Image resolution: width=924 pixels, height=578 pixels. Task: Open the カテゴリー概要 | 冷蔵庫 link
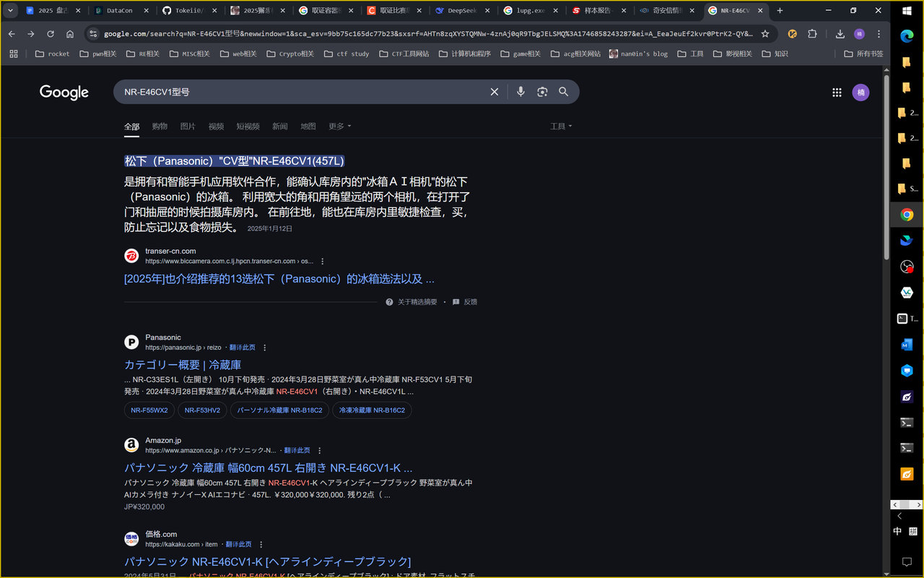183,365
